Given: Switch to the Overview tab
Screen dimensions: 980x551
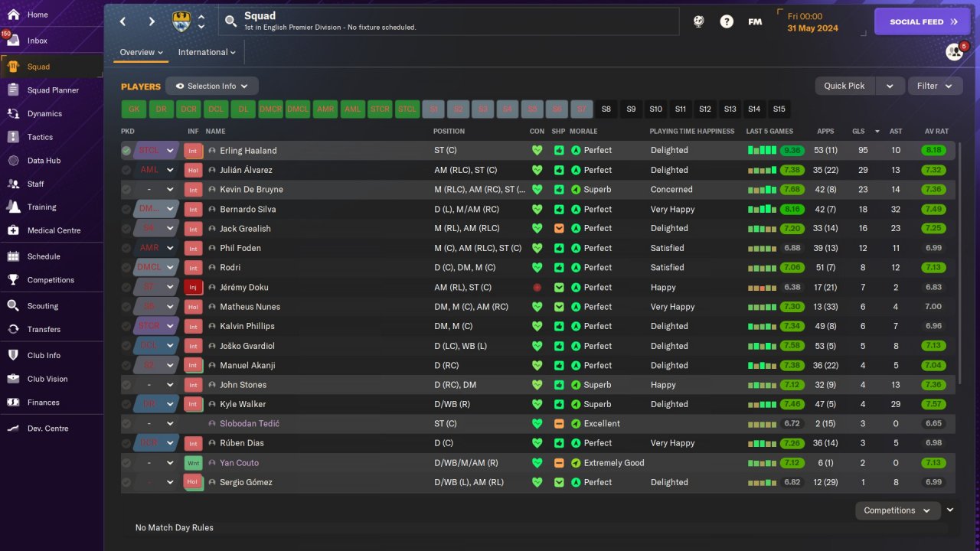Looking at the screenshot, I should click(x=142, y=52).
